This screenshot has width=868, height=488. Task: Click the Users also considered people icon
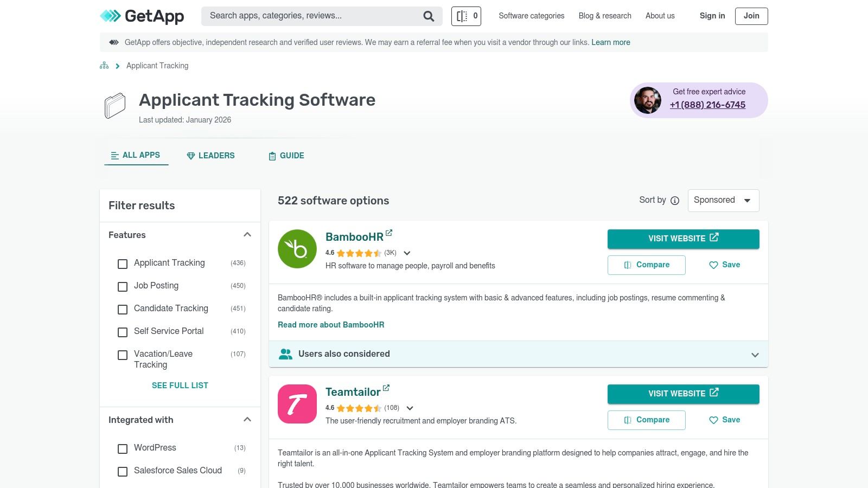coord(286,354)
